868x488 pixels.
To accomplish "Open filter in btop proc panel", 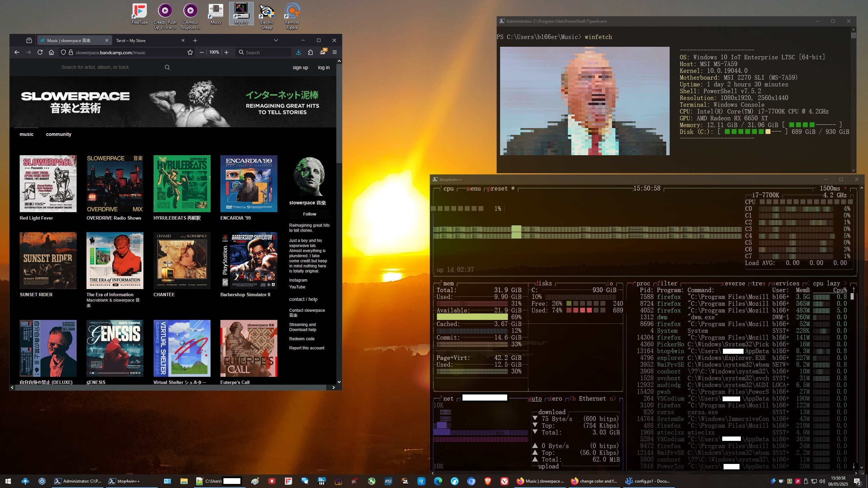I will (x=667, y=283).
